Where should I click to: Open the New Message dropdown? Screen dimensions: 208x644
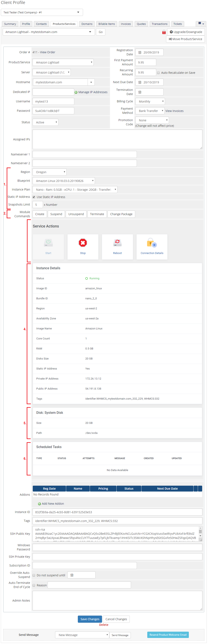click(82, 635)
